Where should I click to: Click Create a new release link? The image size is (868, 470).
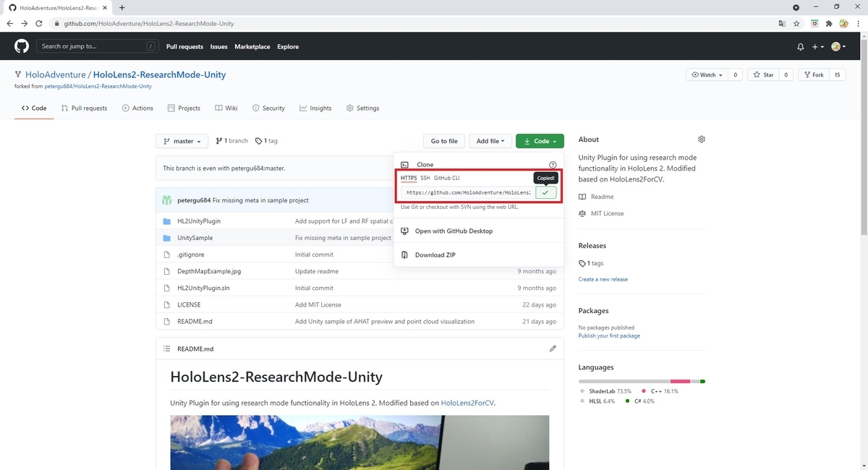(x=603, y=279)
